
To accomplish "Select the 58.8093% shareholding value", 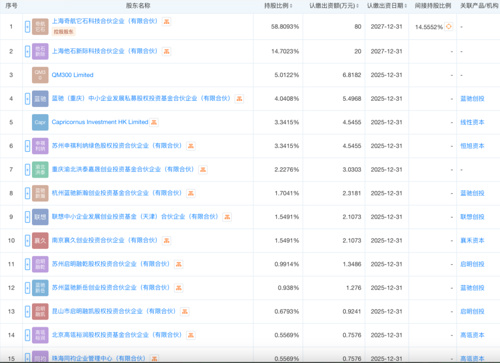I will 285,27.
